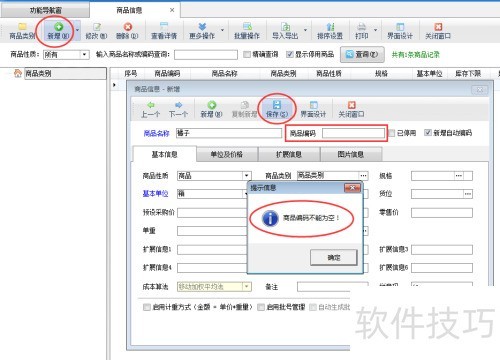
Task: Switch to the 单位及价格 tab
Action: (x=227, y=154)
